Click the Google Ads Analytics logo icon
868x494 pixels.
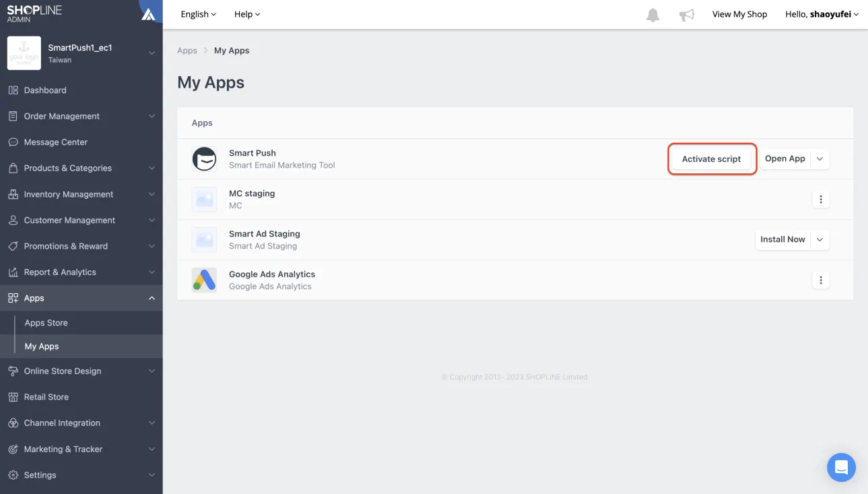[204, 280]
